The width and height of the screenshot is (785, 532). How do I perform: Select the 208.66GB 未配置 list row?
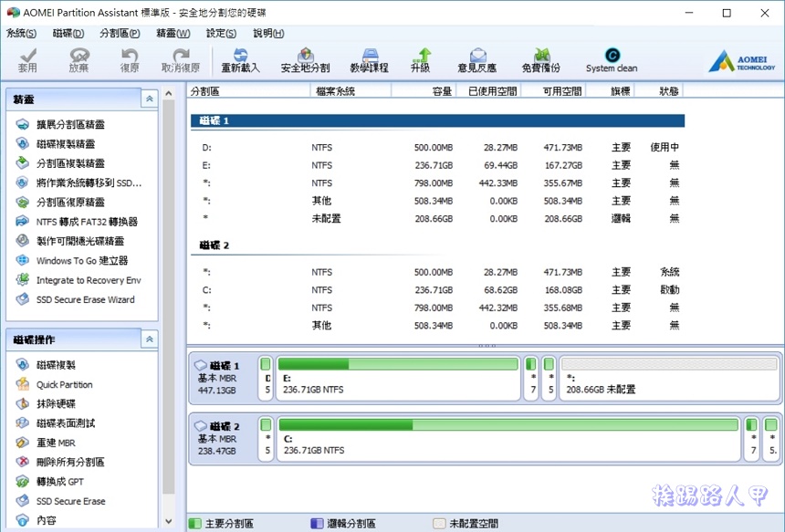click(437, 219)
